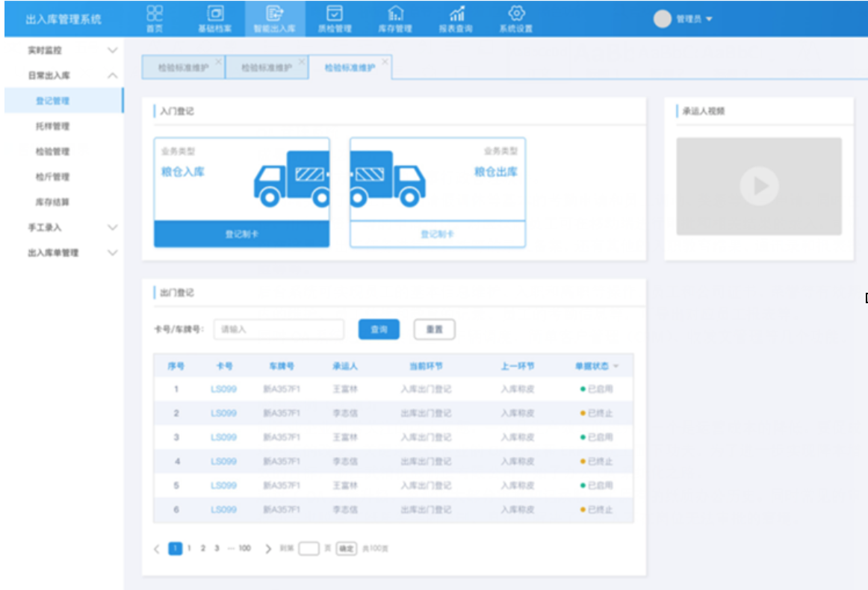Click the blue 查询 button

[x=379, y=329]
